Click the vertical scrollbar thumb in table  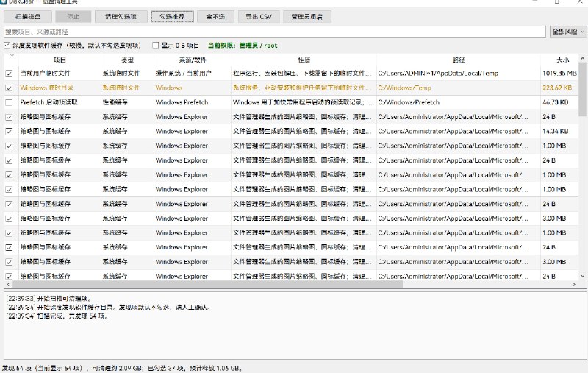point(582,89)
